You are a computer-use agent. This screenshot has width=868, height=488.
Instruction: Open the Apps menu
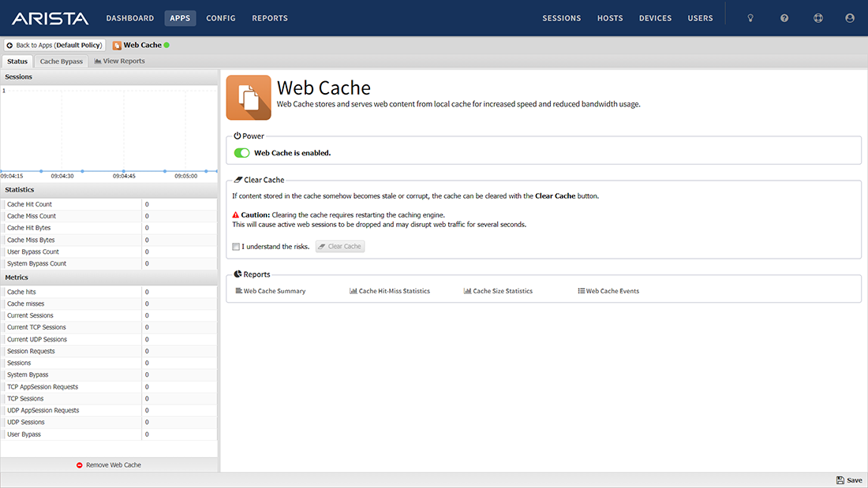180,18
